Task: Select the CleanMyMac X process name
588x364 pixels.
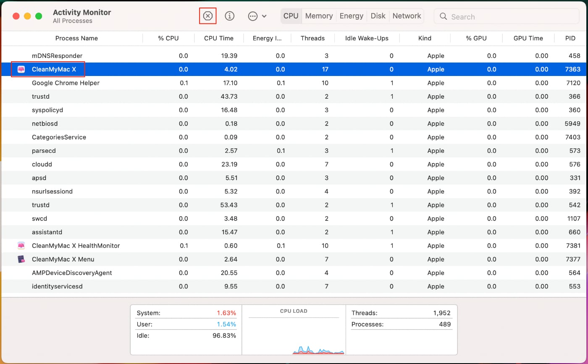Action: (54, 69)
